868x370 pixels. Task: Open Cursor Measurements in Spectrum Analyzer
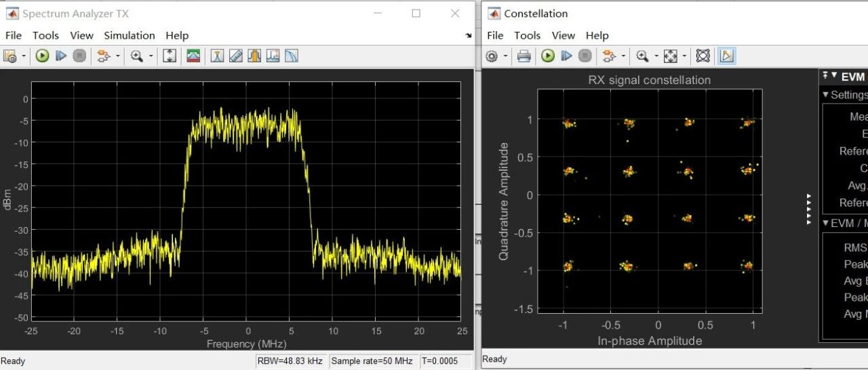[x=217, y=56]
